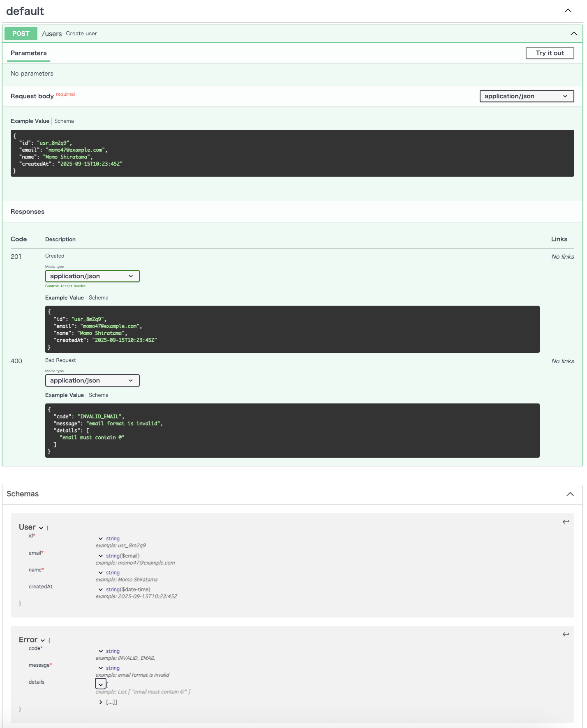Open request body content type dropdown
The width and height of the screenshot is (587, 728).
527,96
